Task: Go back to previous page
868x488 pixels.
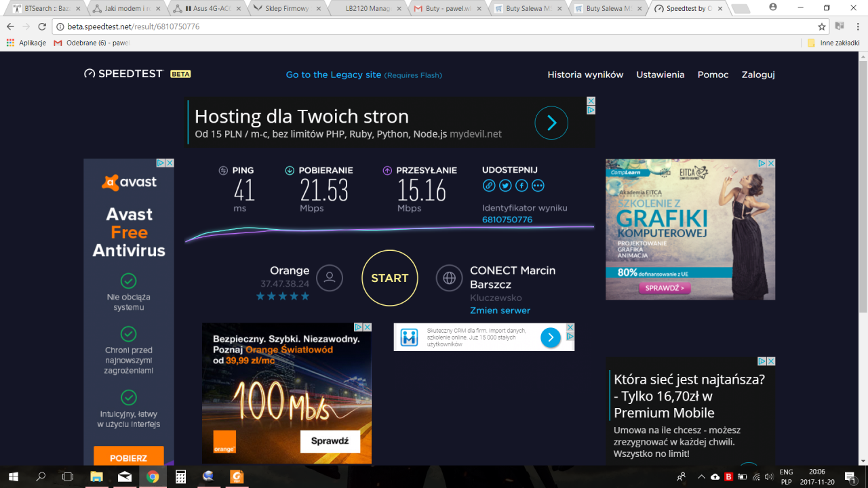Action: point(10,26)
